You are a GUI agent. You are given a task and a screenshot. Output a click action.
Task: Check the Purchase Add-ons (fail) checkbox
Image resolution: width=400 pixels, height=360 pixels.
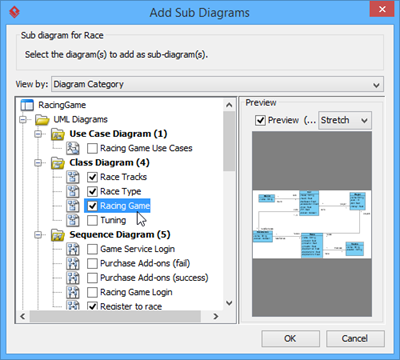(92, 263)
